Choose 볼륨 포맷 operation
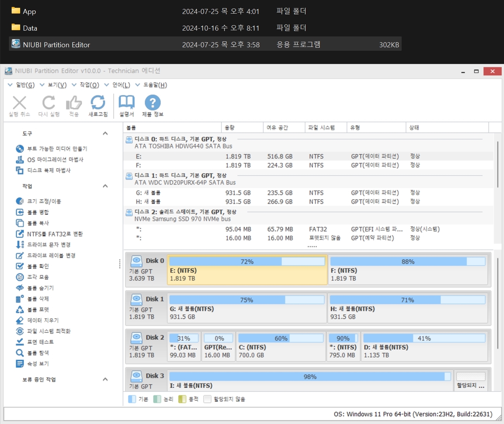 pos(32,310)
